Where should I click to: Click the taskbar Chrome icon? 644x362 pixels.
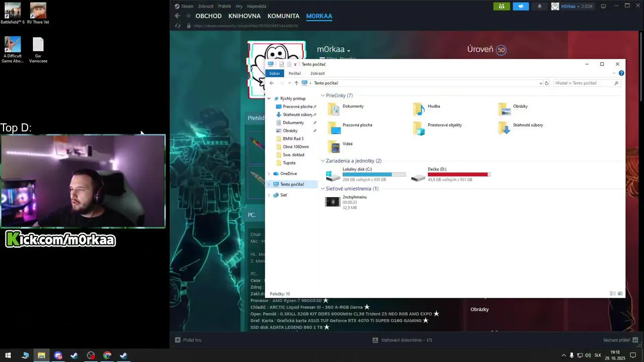click(107, 355)
